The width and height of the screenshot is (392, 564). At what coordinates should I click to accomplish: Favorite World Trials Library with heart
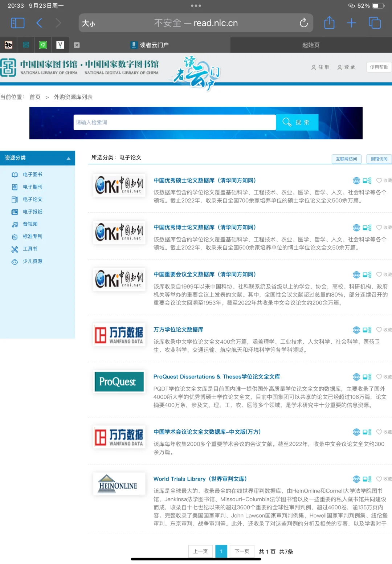tap(384, 479)
